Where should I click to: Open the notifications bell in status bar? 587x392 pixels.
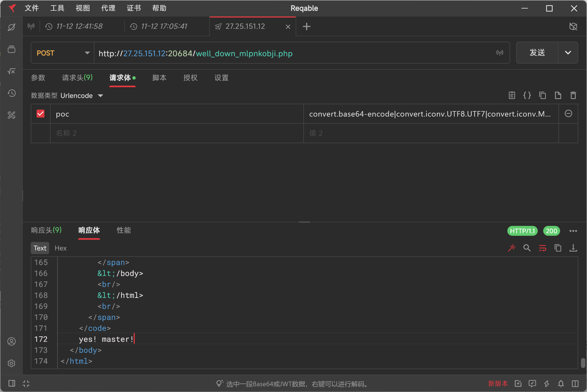coord(561,383)
